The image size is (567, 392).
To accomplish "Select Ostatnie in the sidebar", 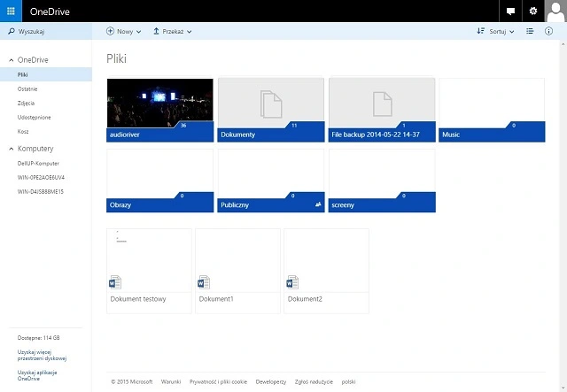I will click(x=27, y=89).
